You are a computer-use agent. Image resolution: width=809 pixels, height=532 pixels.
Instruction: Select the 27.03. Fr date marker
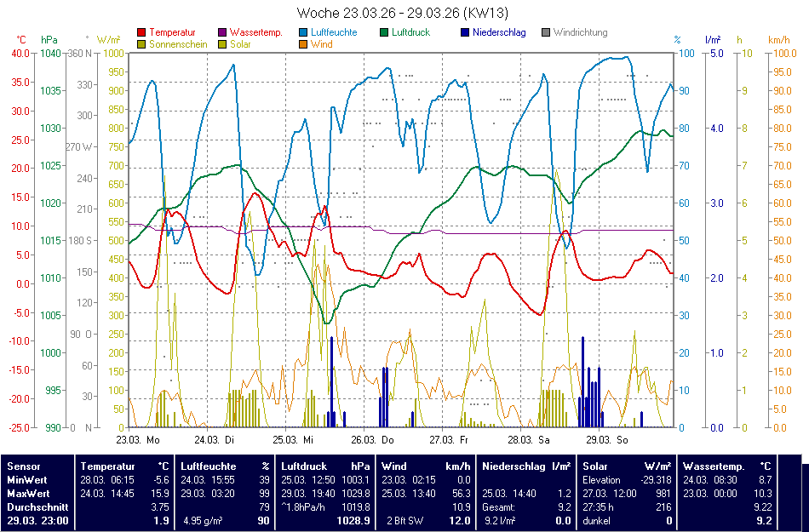click(450, 440)
